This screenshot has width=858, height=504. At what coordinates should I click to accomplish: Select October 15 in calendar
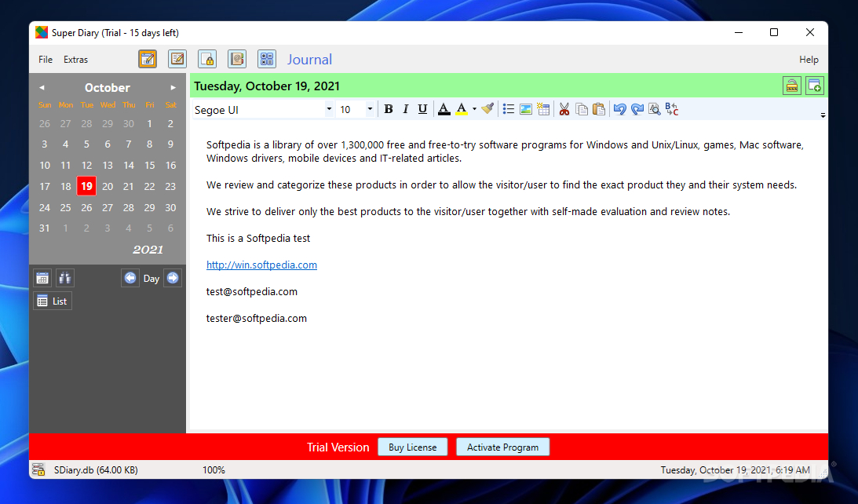point(149,166)
